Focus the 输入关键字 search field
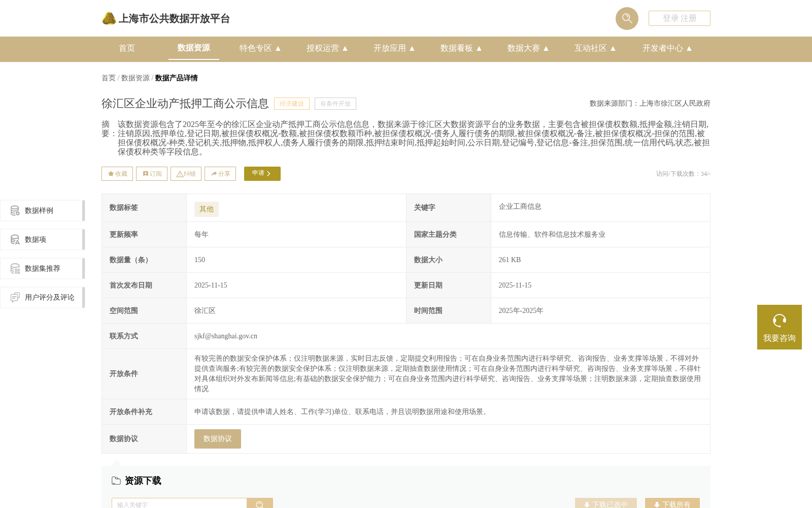The image size is (812, 508). (179, 503)
